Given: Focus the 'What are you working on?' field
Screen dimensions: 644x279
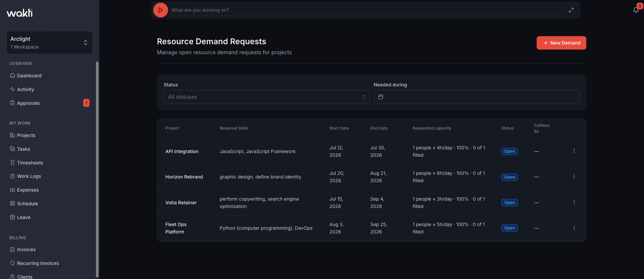Looking at the screenshot, I should tap(367, 10).
